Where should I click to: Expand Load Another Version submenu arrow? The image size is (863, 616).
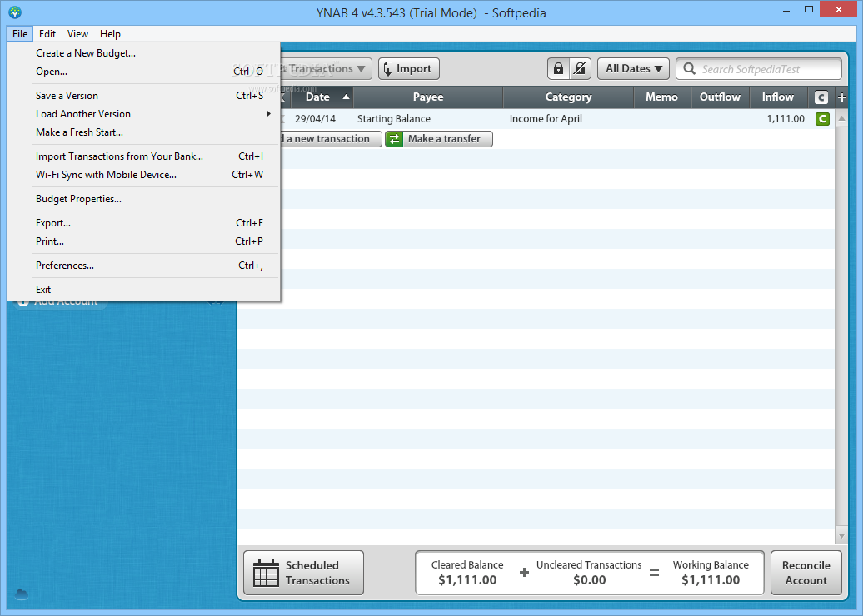click(x=268, y=114)
